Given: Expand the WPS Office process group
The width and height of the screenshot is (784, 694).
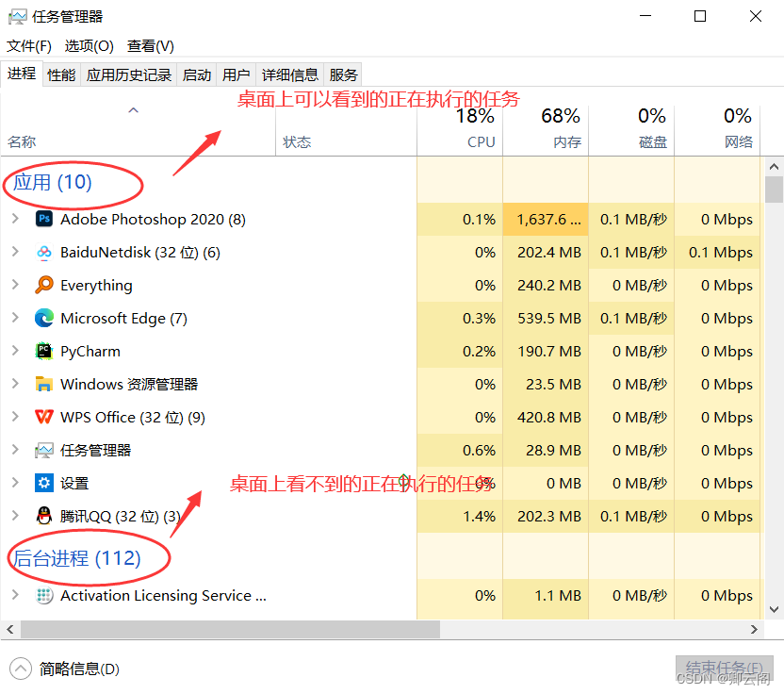Looking at the screenshot, I should [x=15, y=417].
